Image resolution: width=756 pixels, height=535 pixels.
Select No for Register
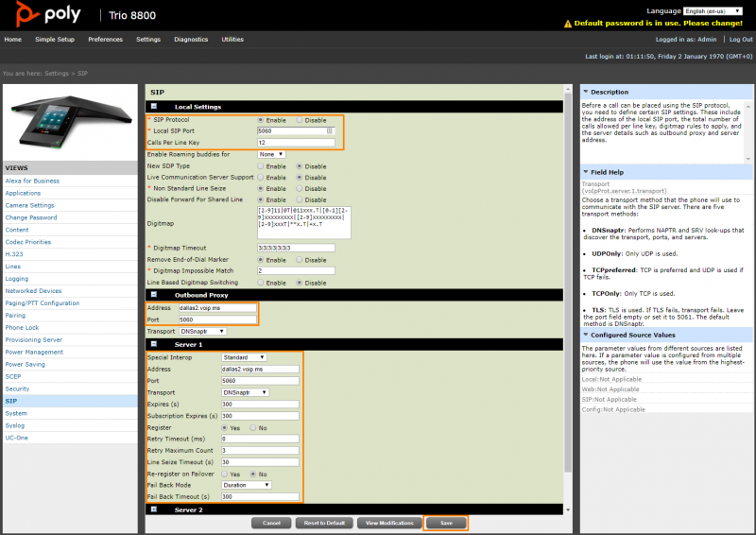(252, 427)
